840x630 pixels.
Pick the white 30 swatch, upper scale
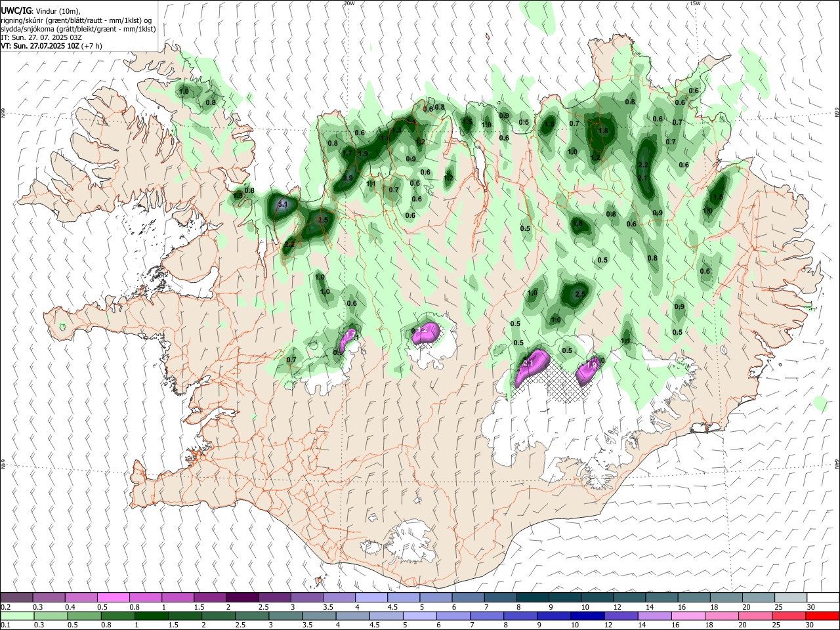(x=823, y=597)
